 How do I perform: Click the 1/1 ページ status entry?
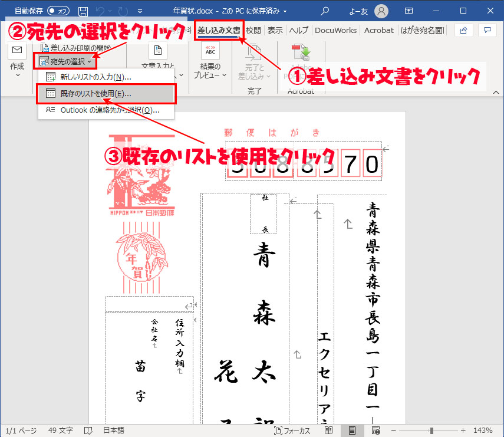21,431
